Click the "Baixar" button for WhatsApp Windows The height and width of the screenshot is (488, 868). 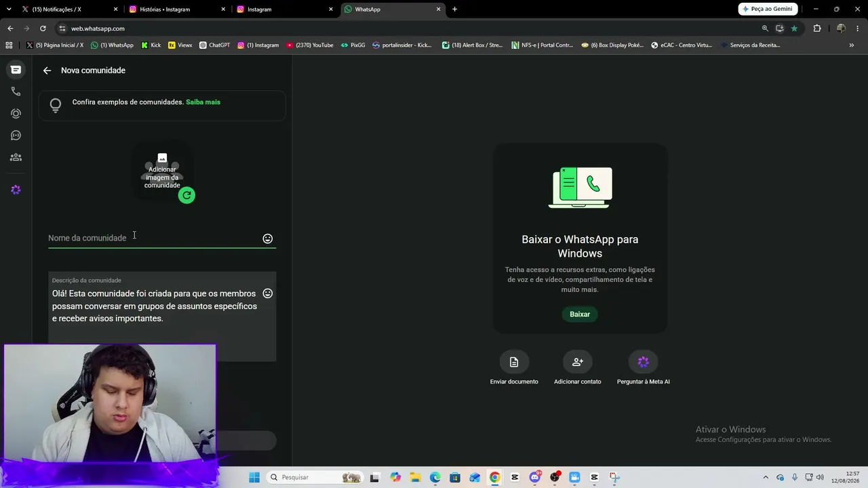580,314
